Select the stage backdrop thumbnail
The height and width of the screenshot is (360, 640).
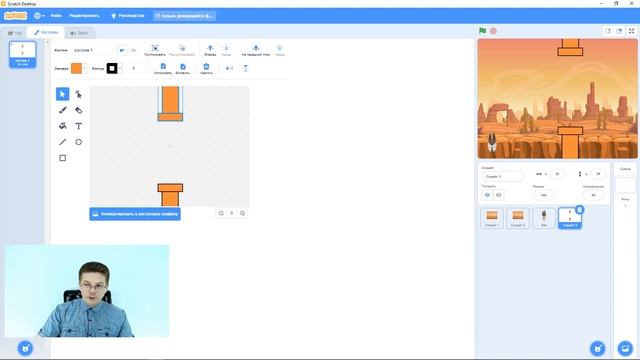click(625, 185)
